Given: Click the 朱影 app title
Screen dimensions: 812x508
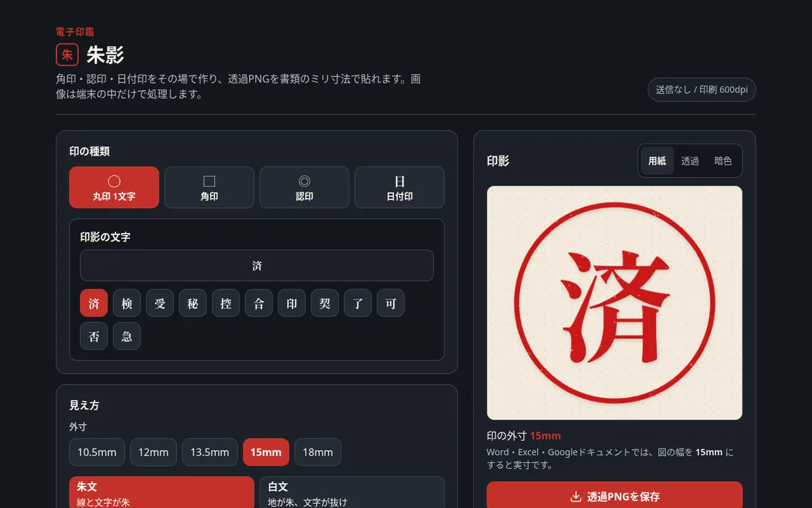Looking at the screenshot, I should point(106,55).
